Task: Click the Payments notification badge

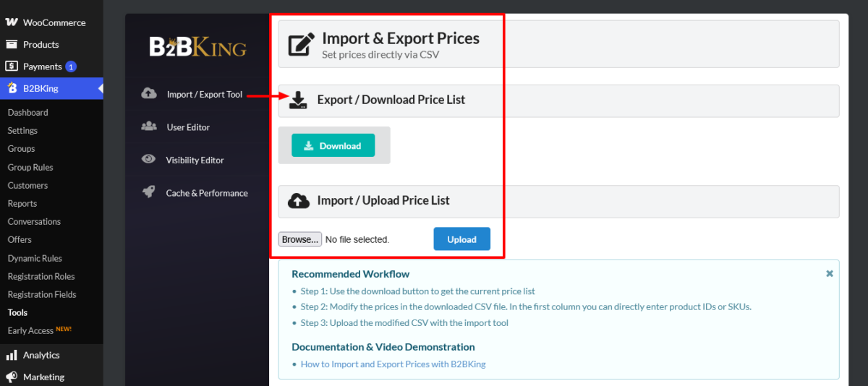Action: tap(71, 67)
